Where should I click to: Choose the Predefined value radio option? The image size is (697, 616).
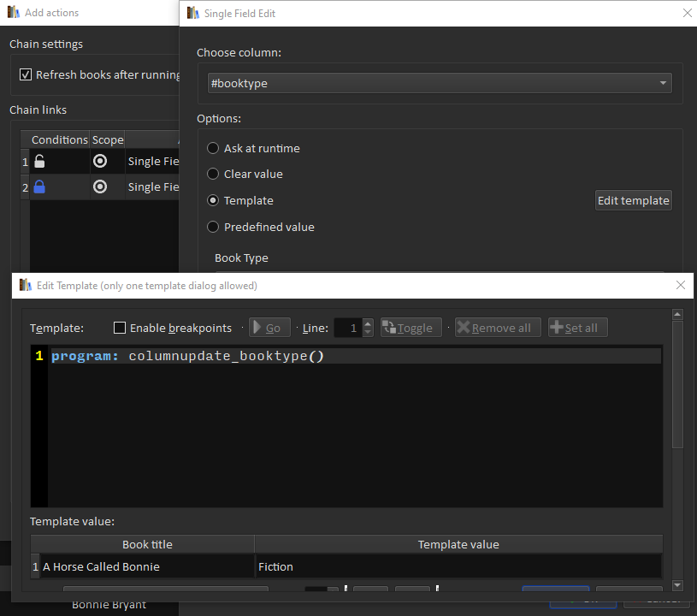(213, 227)
